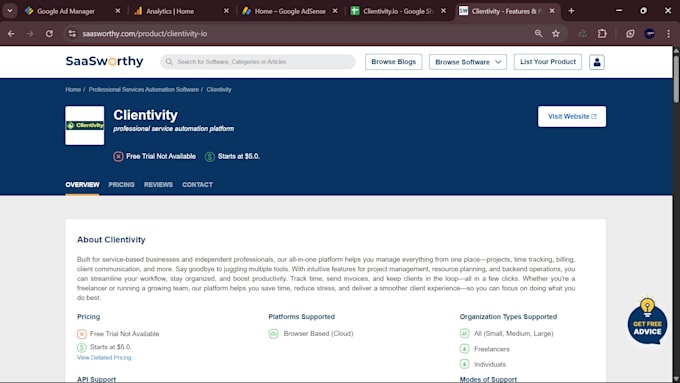Open the browser side panel icon
This screenshot has height=383, width=680.
pyautogui.click(x=630, y=33)
